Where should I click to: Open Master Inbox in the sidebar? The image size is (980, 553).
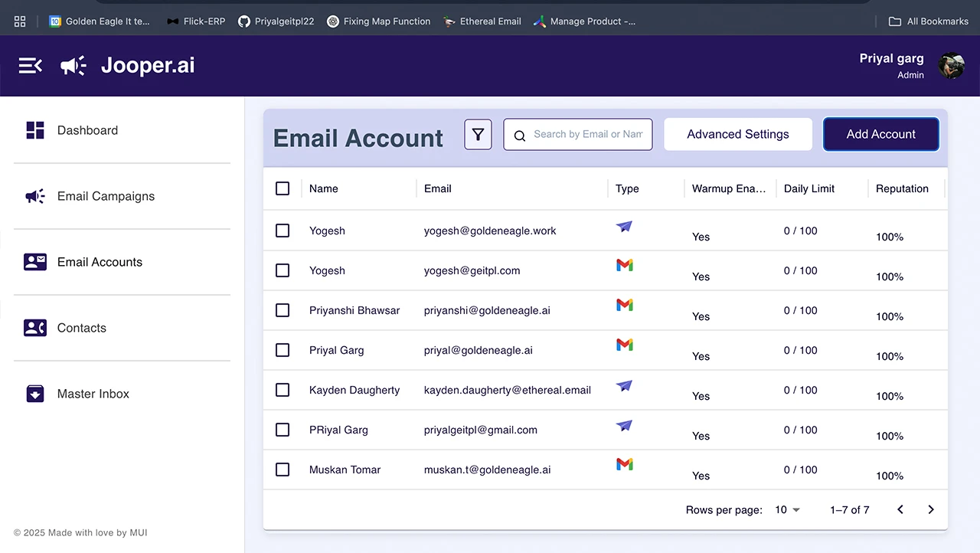point(122,394)
